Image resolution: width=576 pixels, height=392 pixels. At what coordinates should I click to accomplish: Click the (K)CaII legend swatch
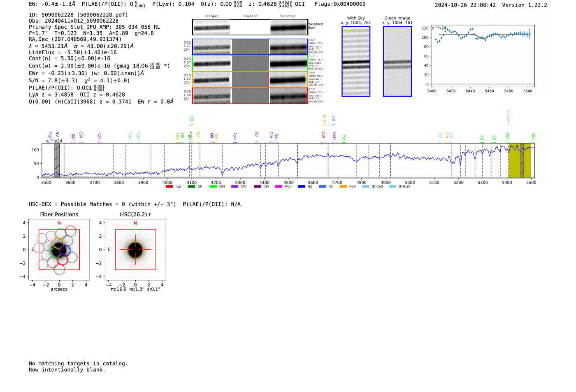[x=366, y=187]
